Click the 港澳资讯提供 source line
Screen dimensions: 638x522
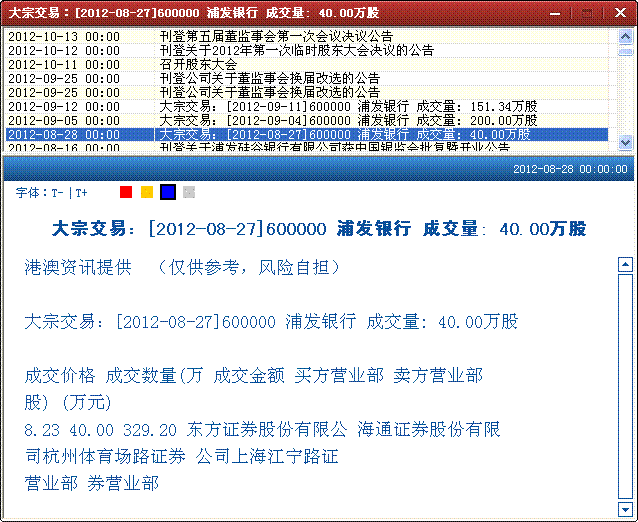coord(78,267)
